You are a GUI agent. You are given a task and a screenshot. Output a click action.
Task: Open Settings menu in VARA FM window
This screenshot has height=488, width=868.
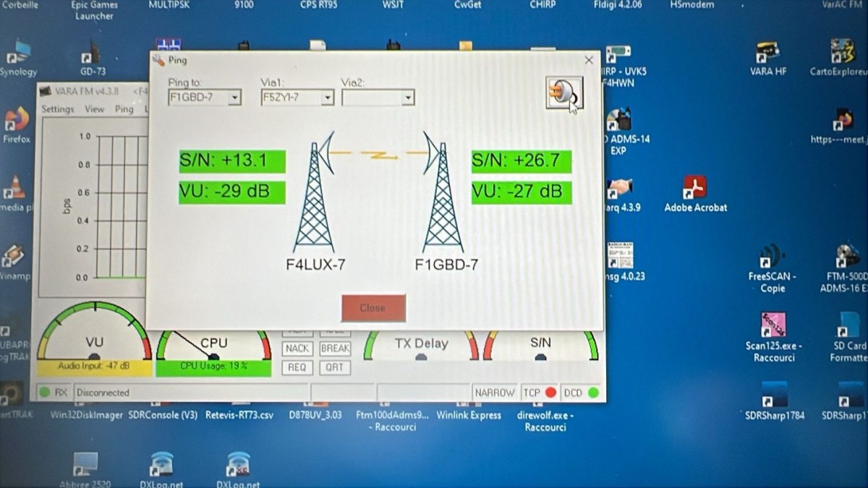[58, 109]
